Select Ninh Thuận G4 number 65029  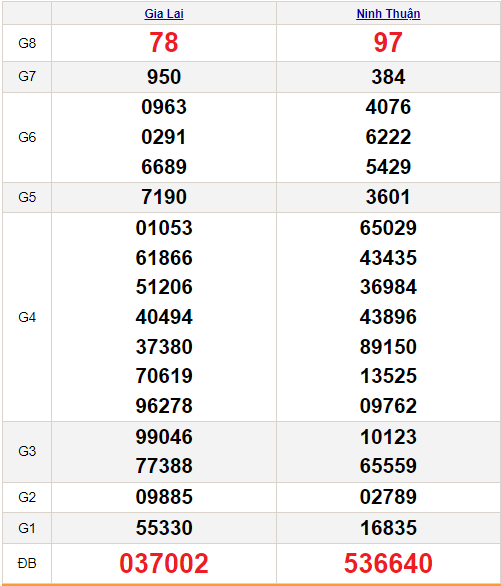coord(388,228)
